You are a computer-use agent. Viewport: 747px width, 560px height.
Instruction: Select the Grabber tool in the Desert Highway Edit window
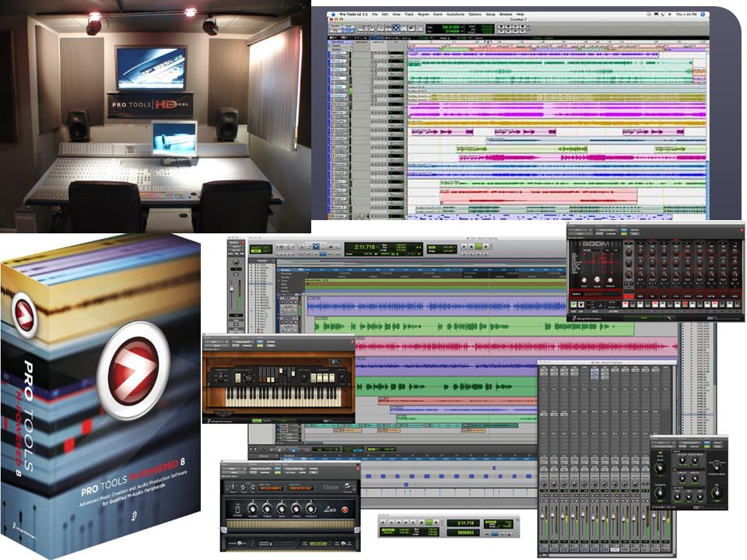(322, 247)
